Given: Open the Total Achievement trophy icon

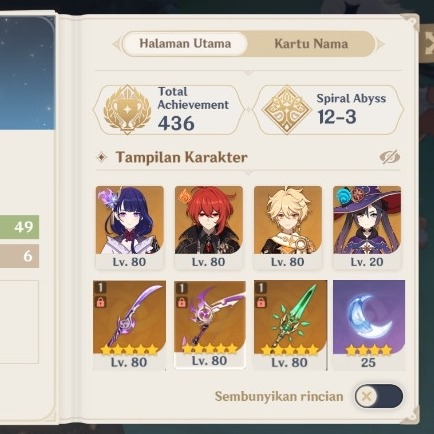Looking at the screenshot, I should coord(127,110).
